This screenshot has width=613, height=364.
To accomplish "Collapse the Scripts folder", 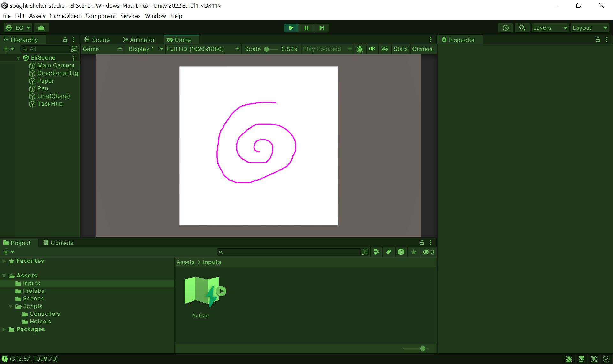I will click(11, 306).
